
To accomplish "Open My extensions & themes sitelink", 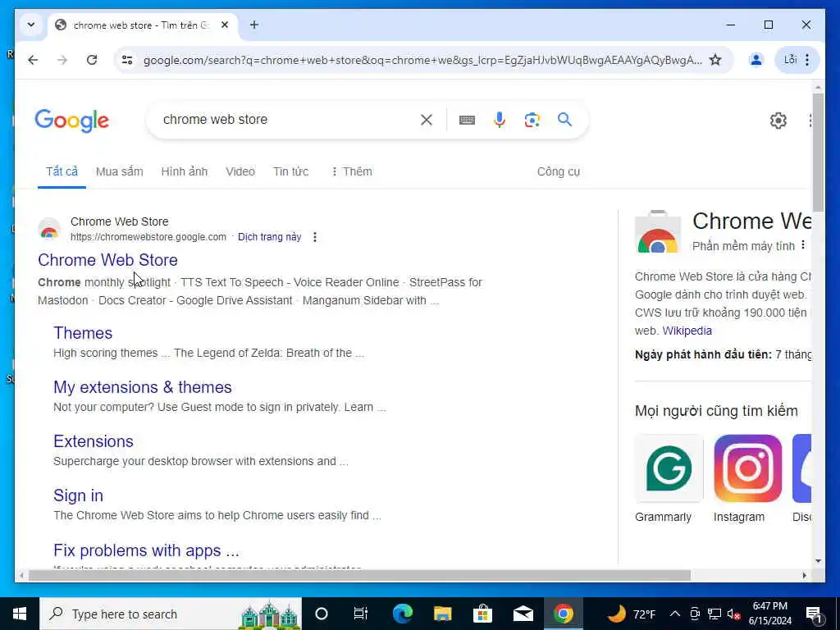I will click(x=143, y=387).
